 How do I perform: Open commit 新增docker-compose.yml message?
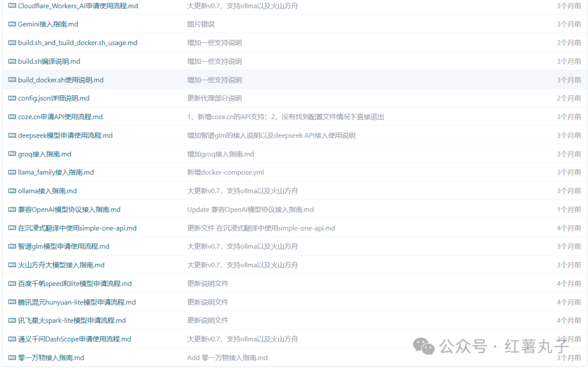click(225, 172)
